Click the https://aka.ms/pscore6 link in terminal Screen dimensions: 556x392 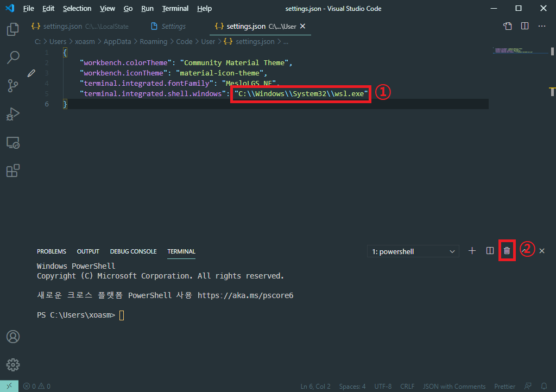click(x=245, y=295)
